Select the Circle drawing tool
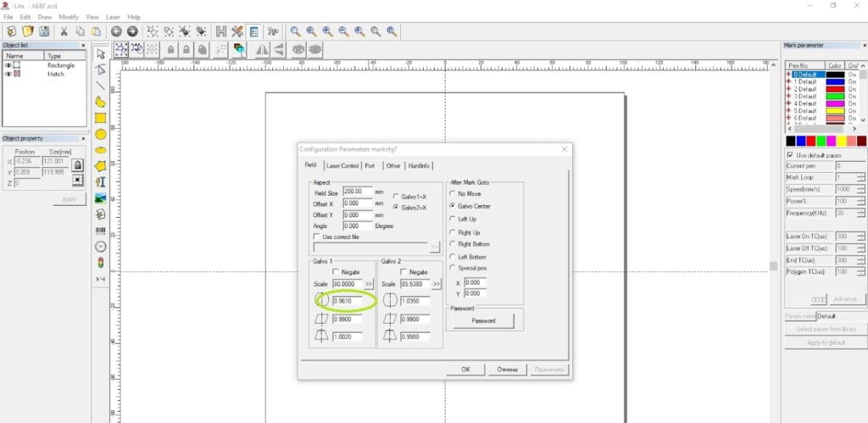The image size is (868, 423). (x=100, y=134)
